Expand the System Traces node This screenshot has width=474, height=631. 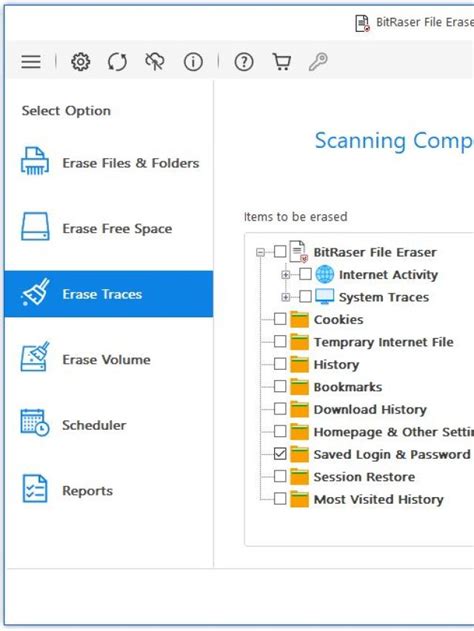tap(285, 297)
